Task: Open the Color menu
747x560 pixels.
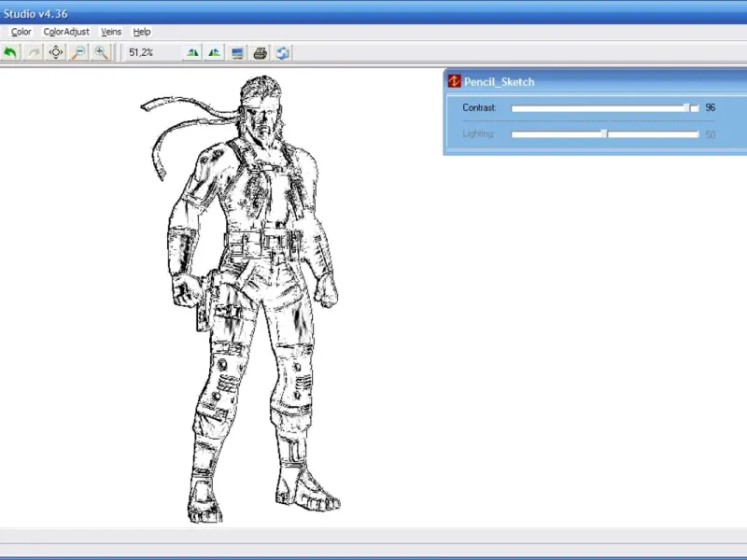Action: (x=21, y=32)
